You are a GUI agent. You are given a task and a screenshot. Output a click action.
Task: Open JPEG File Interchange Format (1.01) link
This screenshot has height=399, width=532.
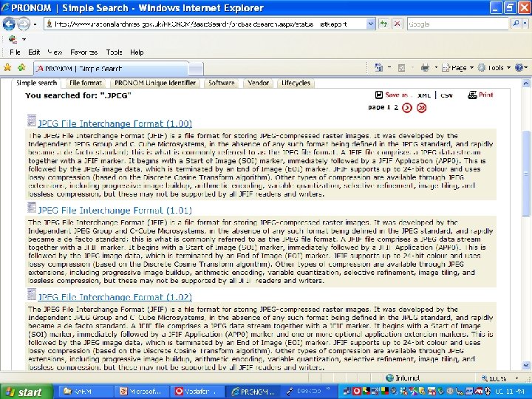(115, 211)
